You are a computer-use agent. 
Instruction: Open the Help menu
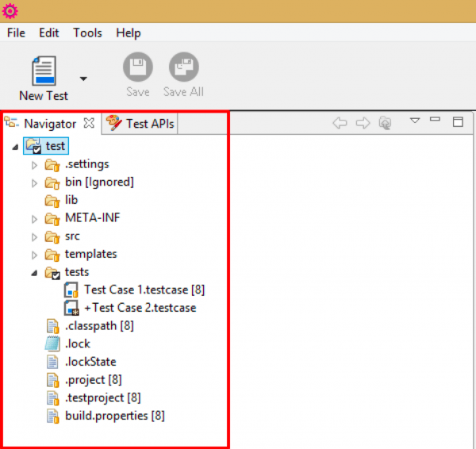coord(129,33)
